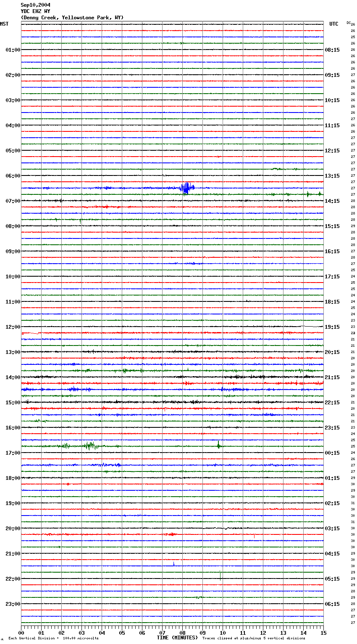
Task: Select the 15:00 MST time label
Action: (x=13, y=403)
